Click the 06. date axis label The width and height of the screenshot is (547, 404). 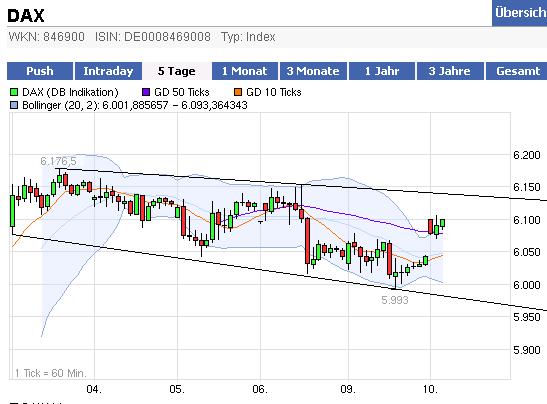click(x=260, y=389)
